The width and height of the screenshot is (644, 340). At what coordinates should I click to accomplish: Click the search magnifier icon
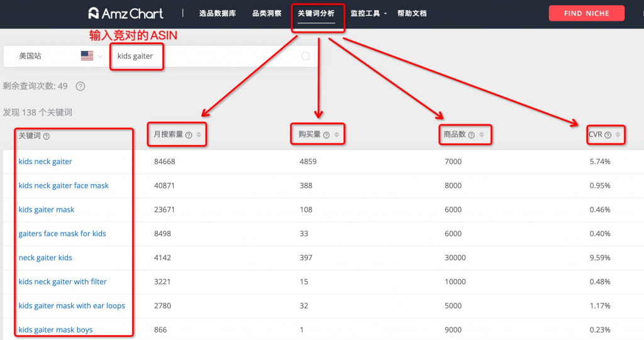[306, 57]
